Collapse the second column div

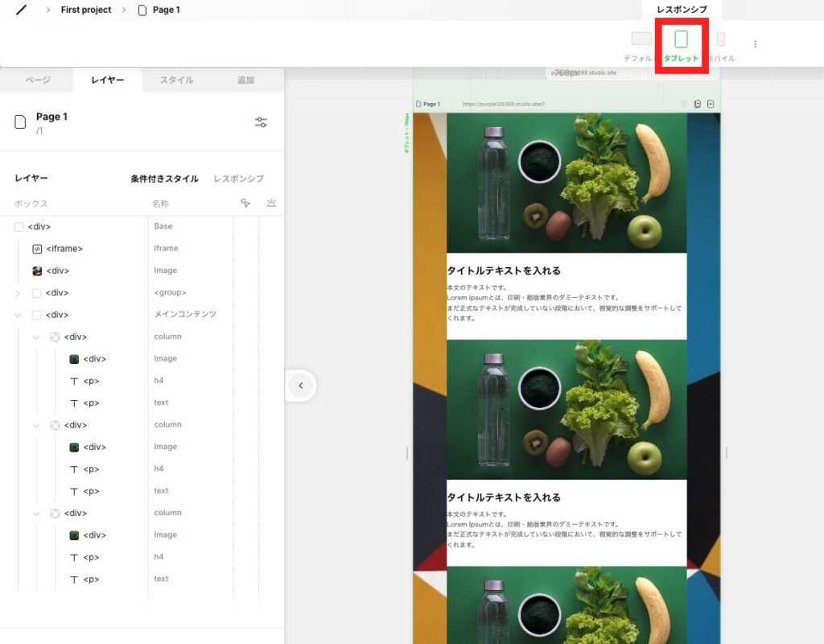pos(36,425)
